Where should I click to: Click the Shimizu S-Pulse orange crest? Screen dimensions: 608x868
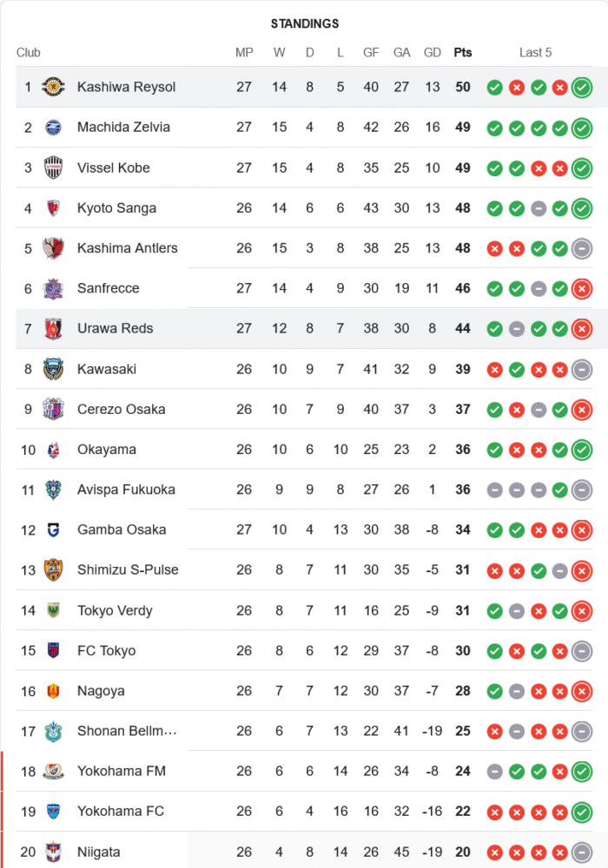54,569
